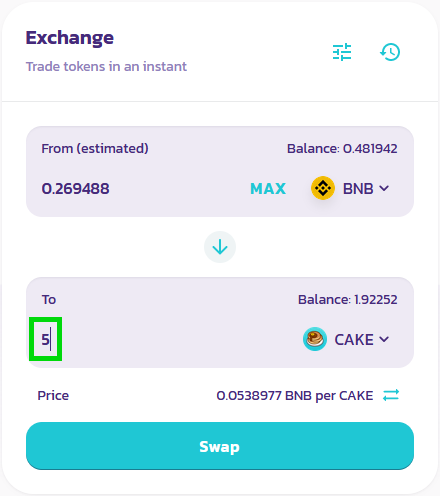Open the recent transactions history icon

tap(390, 52)
